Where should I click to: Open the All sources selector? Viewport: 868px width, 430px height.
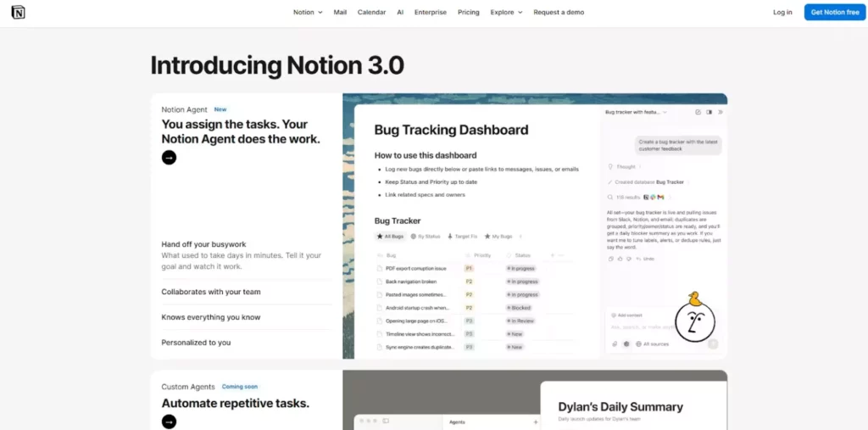(x=652, y=344)
